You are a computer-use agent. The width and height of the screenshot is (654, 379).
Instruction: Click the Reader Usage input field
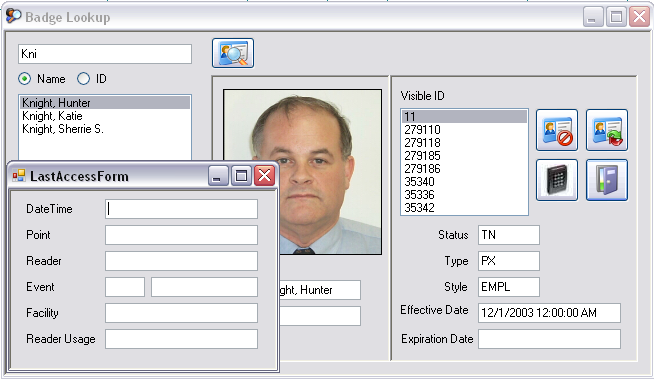pos(181,339)
